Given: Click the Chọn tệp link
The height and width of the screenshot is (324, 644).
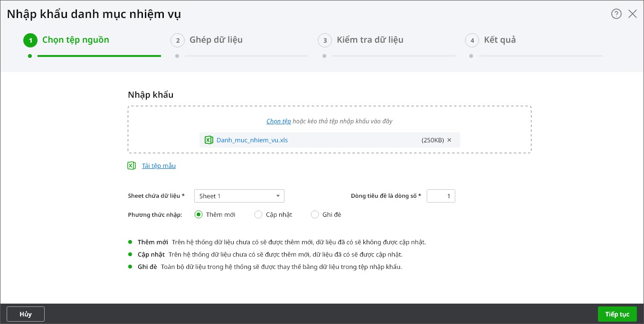Looking at the screenshot, I should tap(278, 121).
